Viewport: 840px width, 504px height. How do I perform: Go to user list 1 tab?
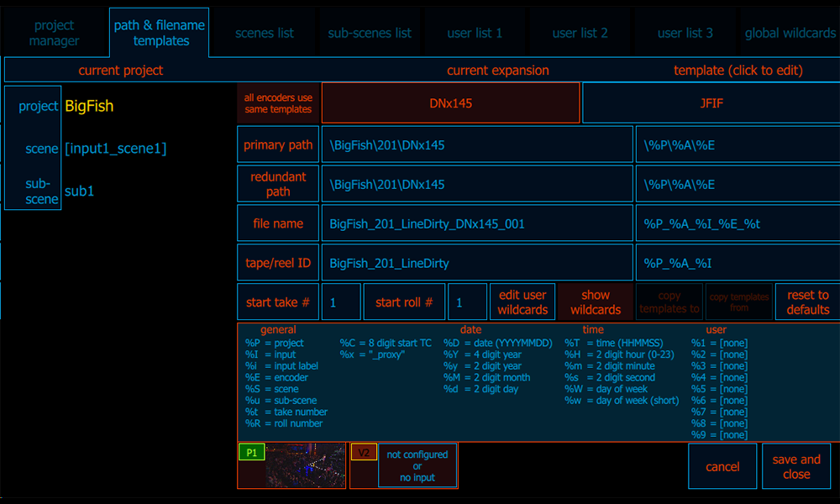click(x=475, y=34)
